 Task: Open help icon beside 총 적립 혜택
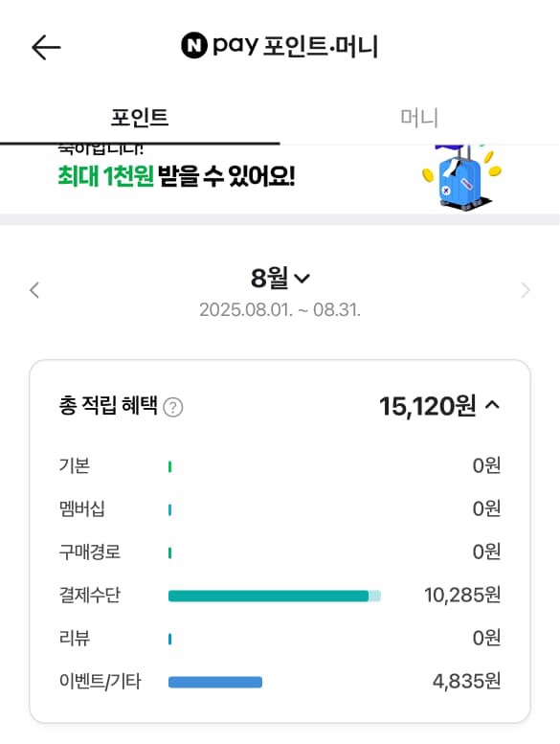pos(173,407)
